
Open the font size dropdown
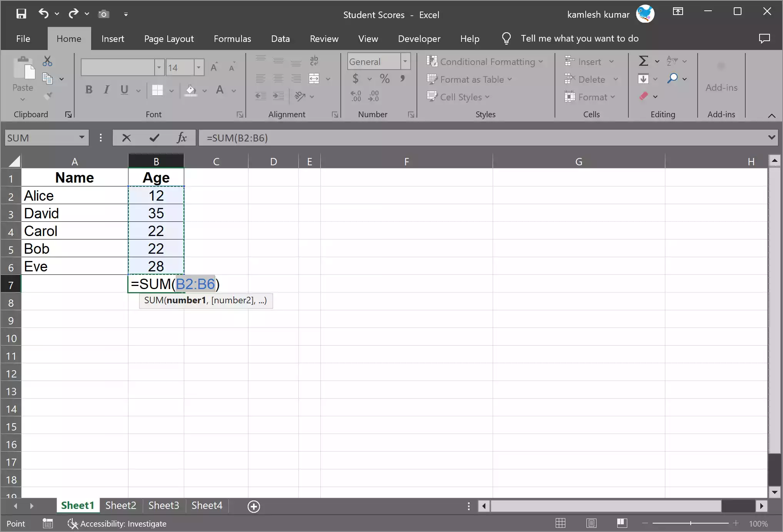tap(198, 67)
